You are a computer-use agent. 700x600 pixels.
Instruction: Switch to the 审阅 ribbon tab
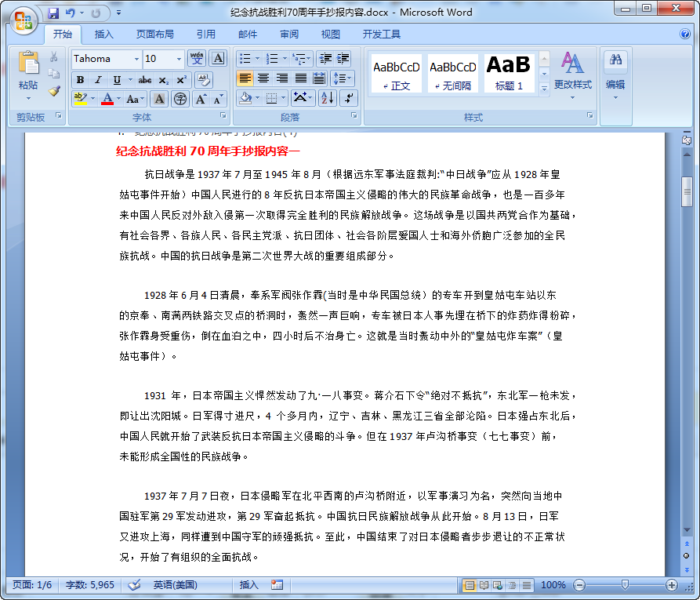pos(289,34)
